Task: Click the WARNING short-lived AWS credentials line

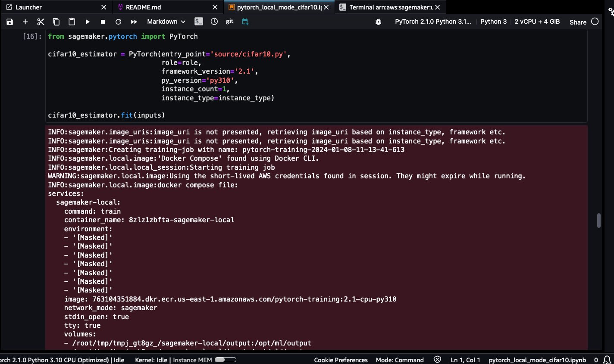Action: (x=287, y=176)
